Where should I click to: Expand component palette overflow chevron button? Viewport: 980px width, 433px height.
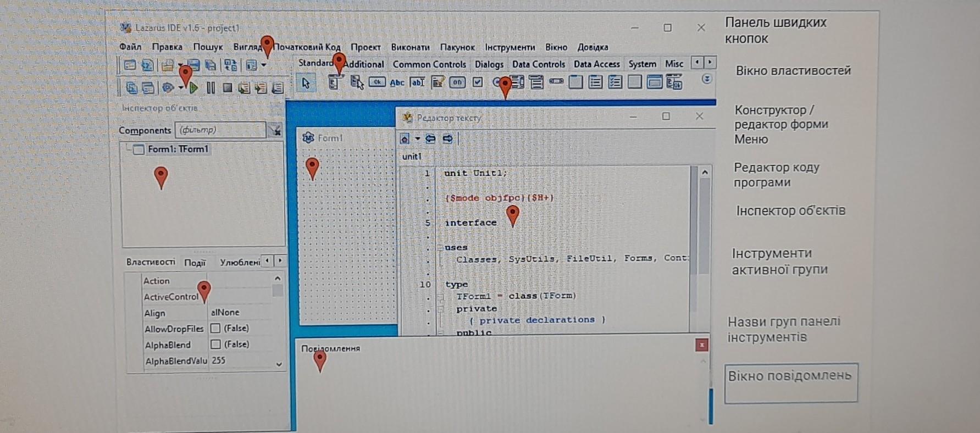tap(707, 79)
